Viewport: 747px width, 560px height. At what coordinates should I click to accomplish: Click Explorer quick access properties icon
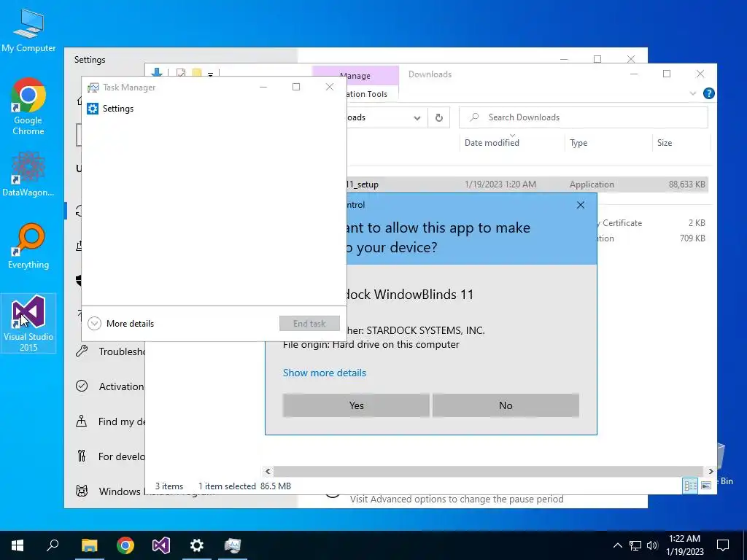pos(181,74)
